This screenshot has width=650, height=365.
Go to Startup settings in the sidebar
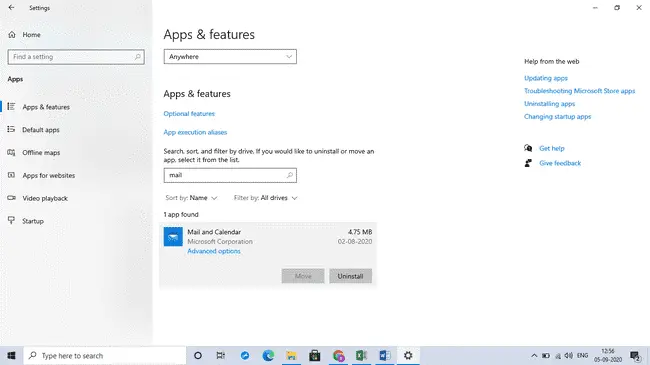point(33,221)
